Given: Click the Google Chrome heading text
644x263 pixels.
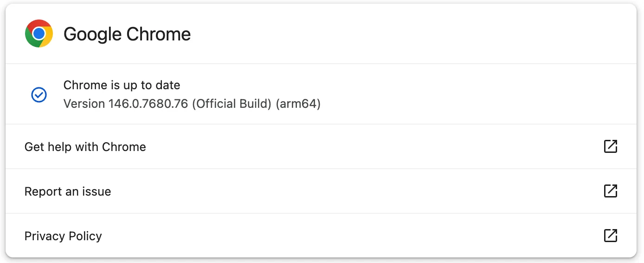Looking at the screenshot, I should [x=127, y=34].
